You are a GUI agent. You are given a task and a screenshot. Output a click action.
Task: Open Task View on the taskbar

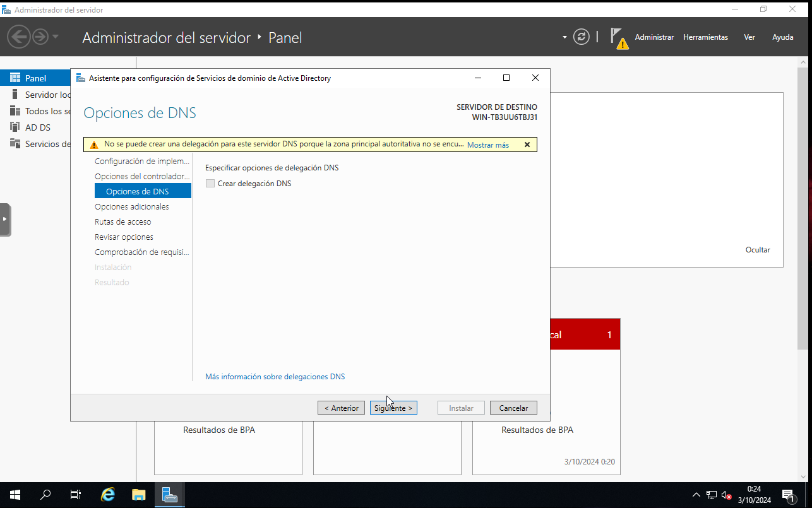coord(76,495)
